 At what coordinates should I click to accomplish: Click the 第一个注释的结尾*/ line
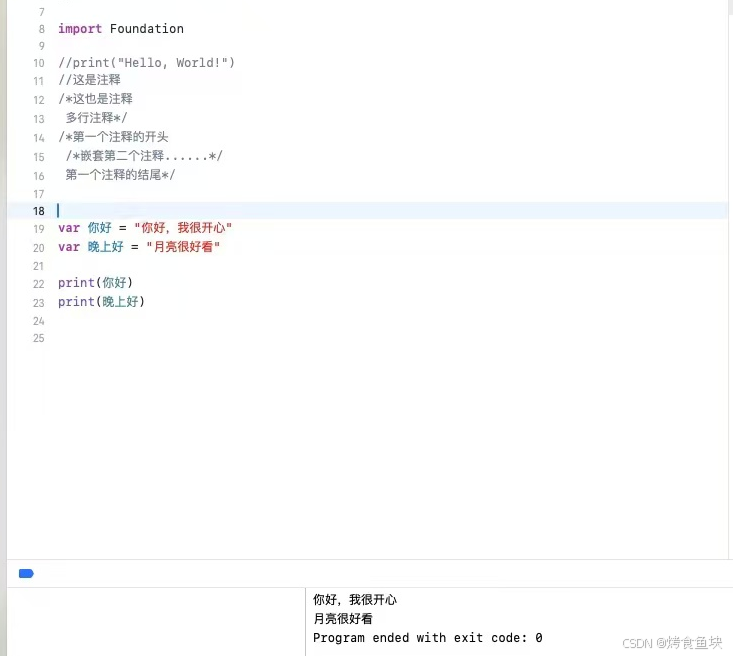(x=120, y=175)
